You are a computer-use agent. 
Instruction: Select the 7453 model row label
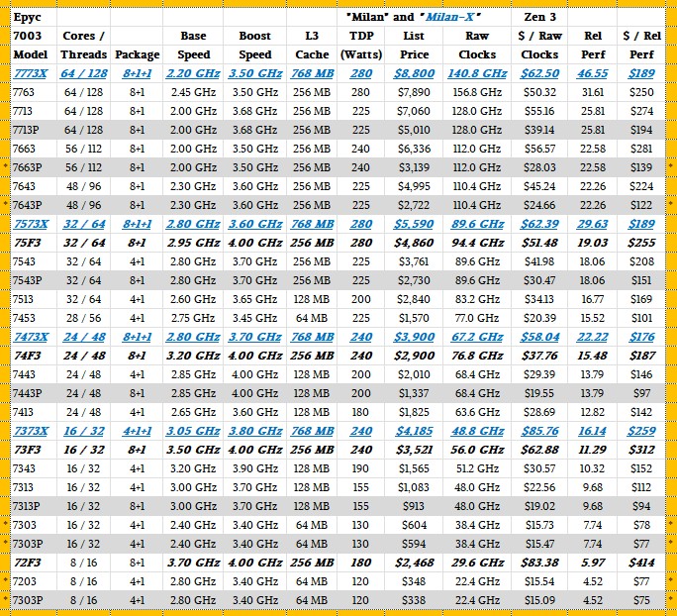pos(24,318)
